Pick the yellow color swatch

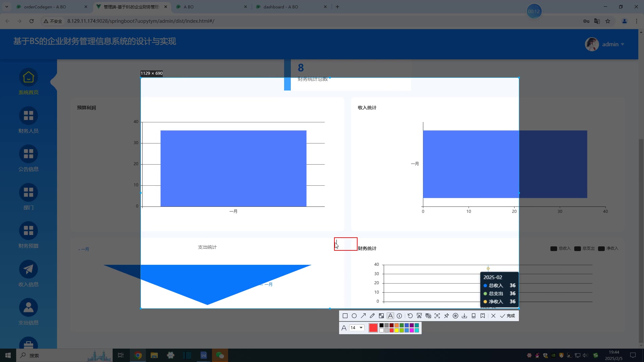coord(396,330)
